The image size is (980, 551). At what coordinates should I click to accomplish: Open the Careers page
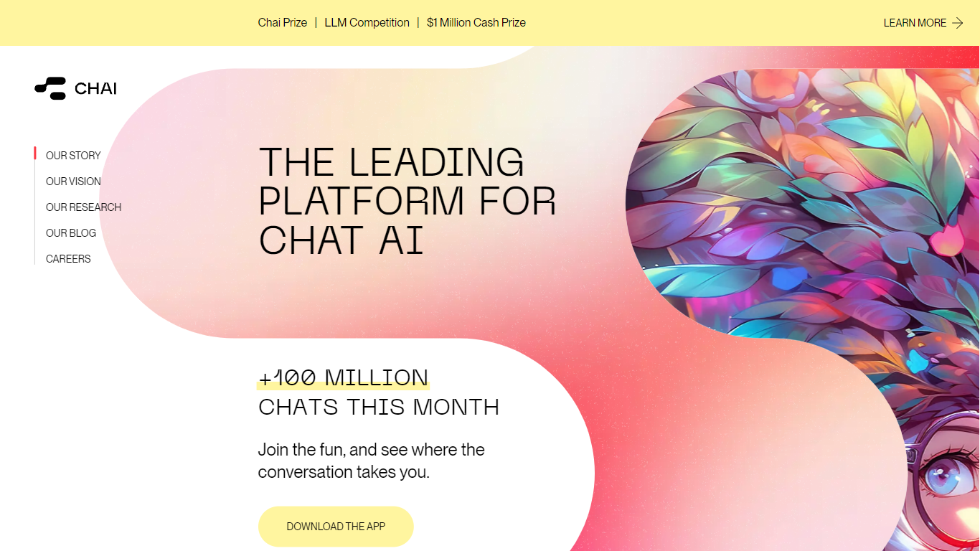point(68,259)
